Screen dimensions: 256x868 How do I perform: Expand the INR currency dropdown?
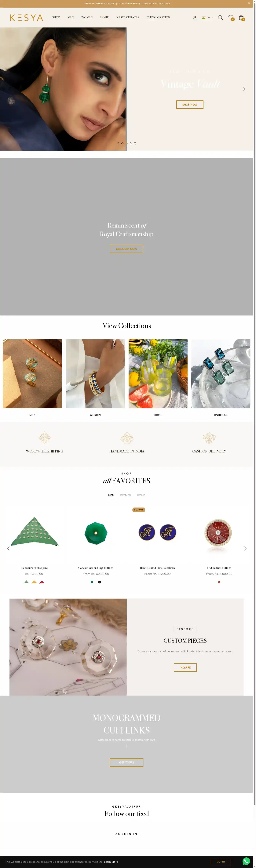coord(208,17)
